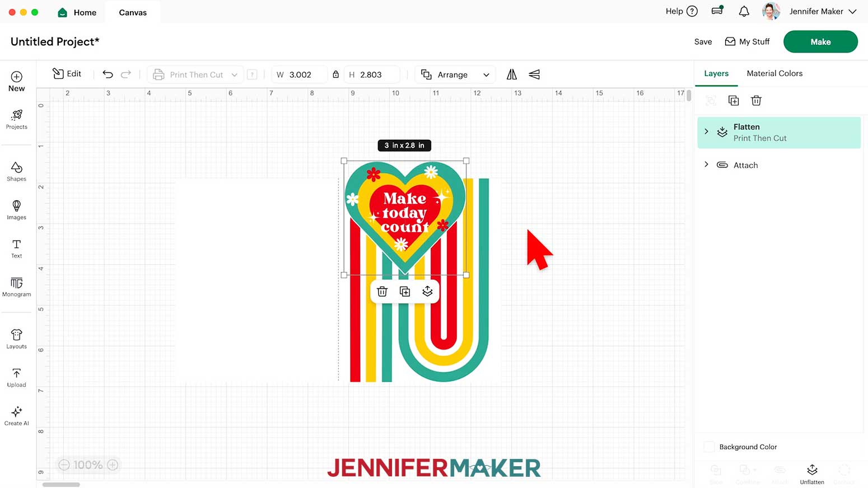The width and height of the screenshot is (868, 488).
Task: Click the top-right selection resize handle
Action: tap(466, 161)
